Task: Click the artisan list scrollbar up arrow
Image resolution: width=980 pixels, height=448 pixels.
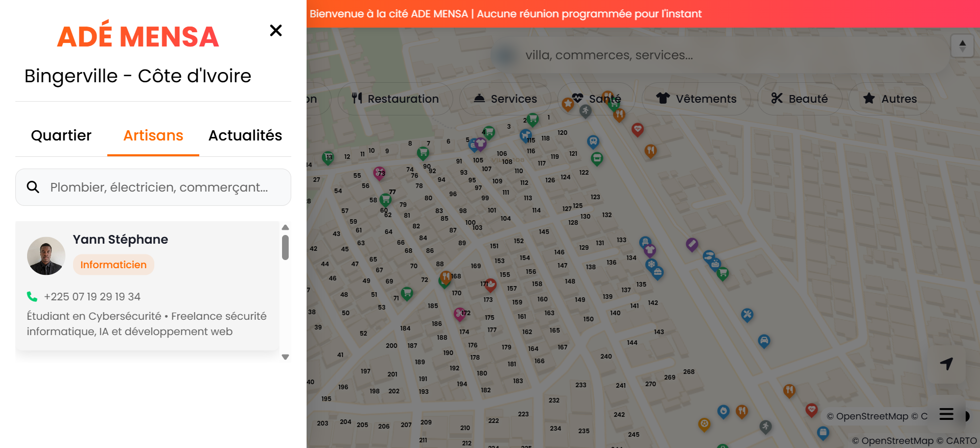Action: [x=286, y=227]
